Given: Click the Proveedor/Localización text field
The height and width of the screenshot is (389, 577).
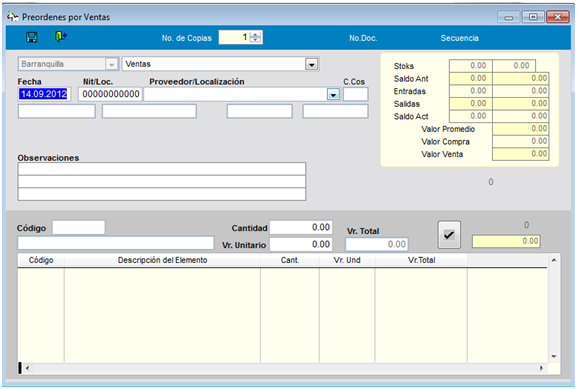Looking at the screenshot, I should 236,94.
